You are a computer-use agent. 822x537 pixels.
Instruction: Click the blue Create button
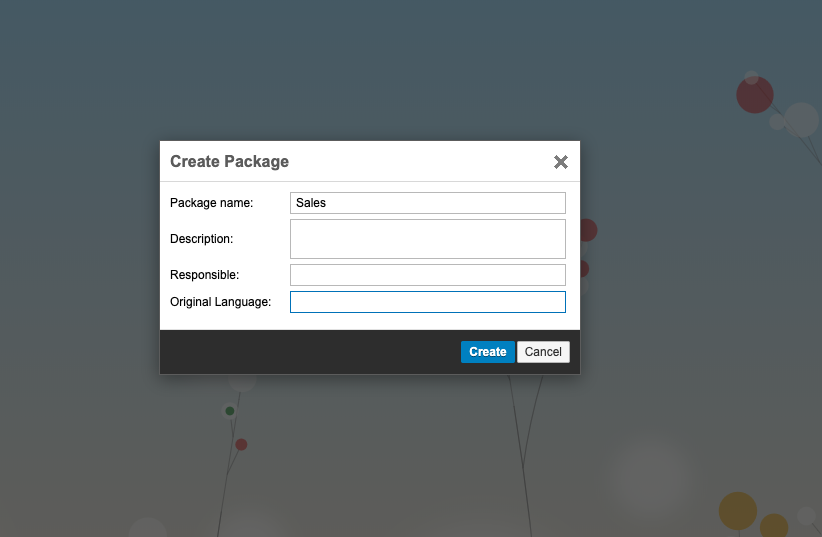click(488, 352)
